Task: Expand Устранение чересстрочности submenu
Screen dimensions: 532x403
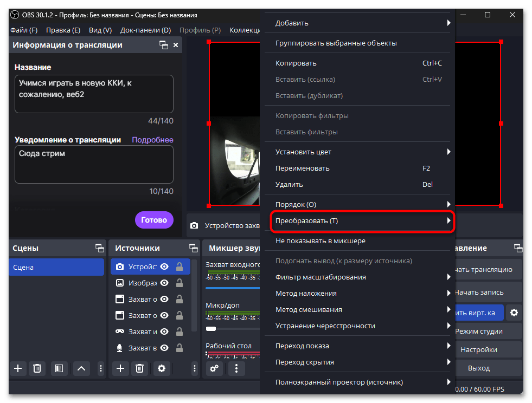Action: (357, 326)
